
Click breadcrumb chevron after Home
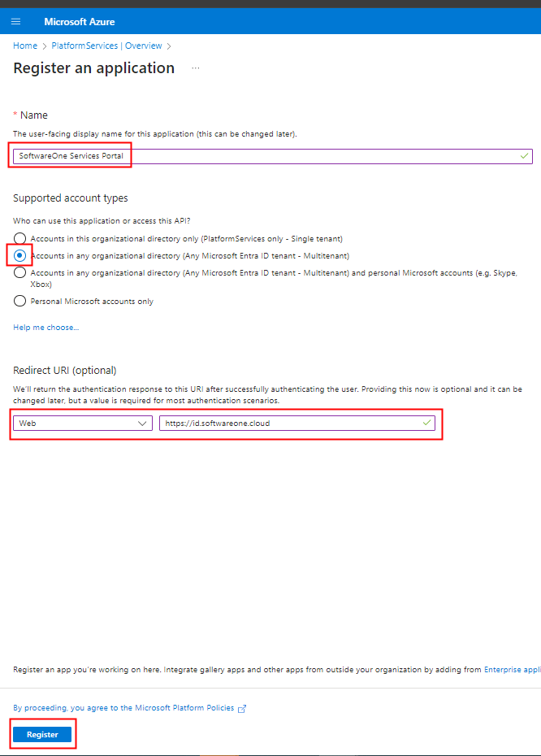[45, 46]
